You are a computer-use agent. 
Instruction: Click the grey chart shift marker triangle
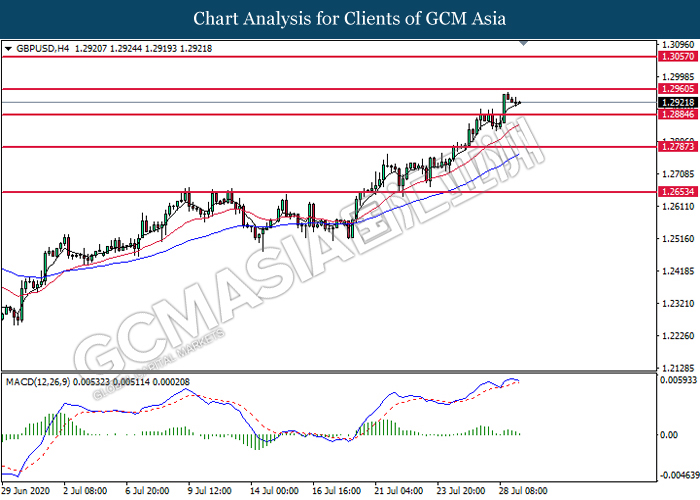(x=637, y=45)
